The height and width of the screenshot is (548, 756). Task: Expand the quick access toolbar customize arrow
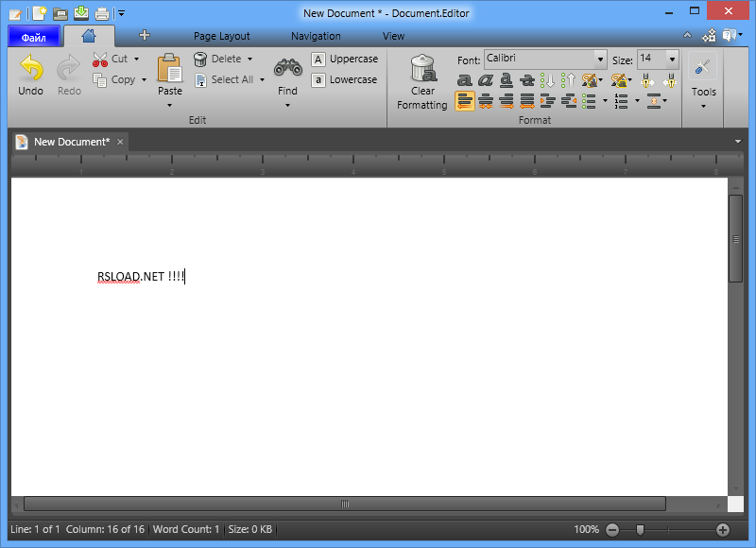pyautogui.click(x=122, y=13)
